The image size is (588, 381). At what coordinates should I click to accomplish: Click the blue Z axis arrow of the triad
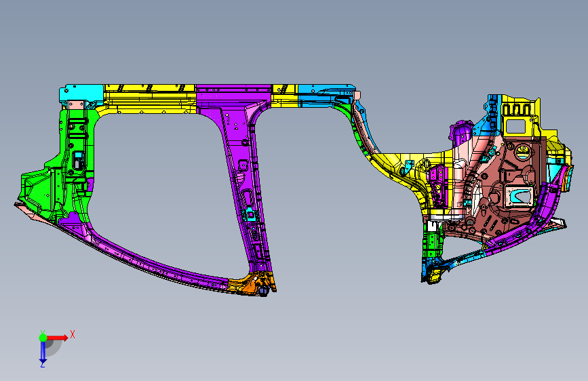(x=43, y=352)
